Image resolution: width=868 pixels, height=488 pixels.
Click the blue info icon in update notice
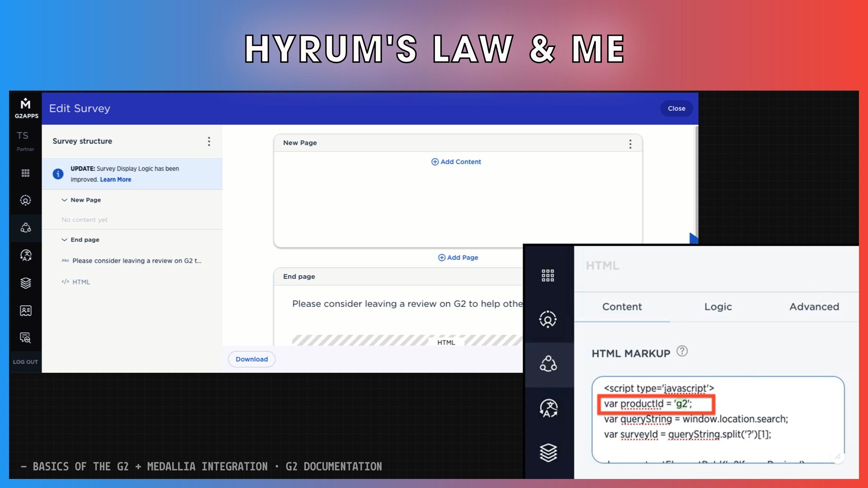coord(58,174)
